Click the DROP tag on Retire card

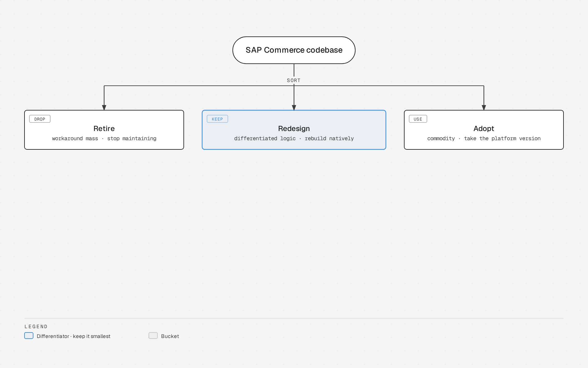pyautogui.click(x=40, y=119)
